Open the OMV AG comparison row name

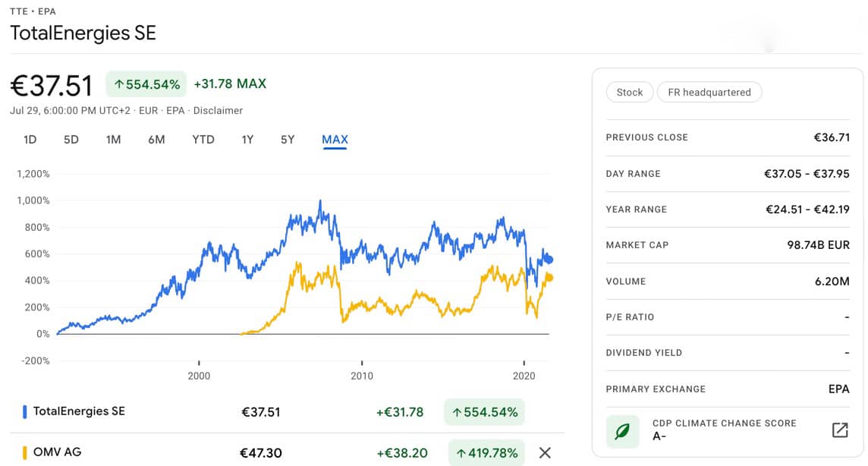tap(57, 452)
